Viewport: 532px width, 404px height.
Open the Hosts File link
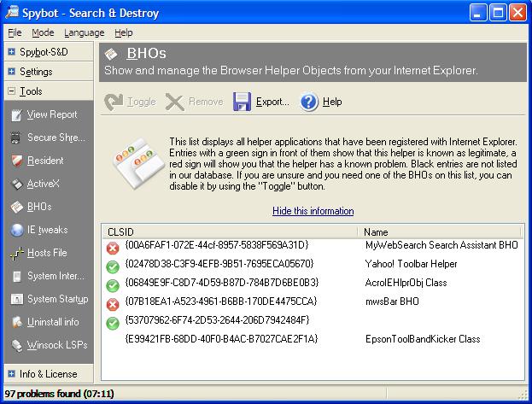tap(47, 253)
